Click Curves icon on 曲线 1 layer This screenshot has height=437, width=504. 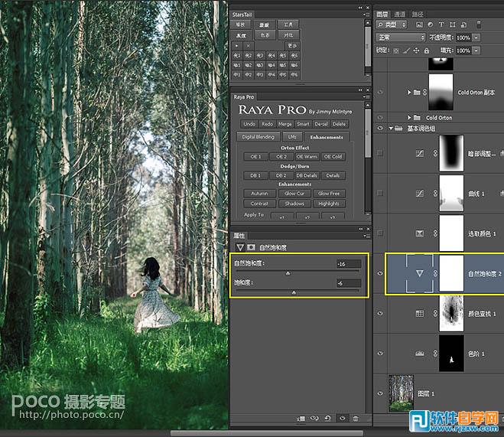419,194
